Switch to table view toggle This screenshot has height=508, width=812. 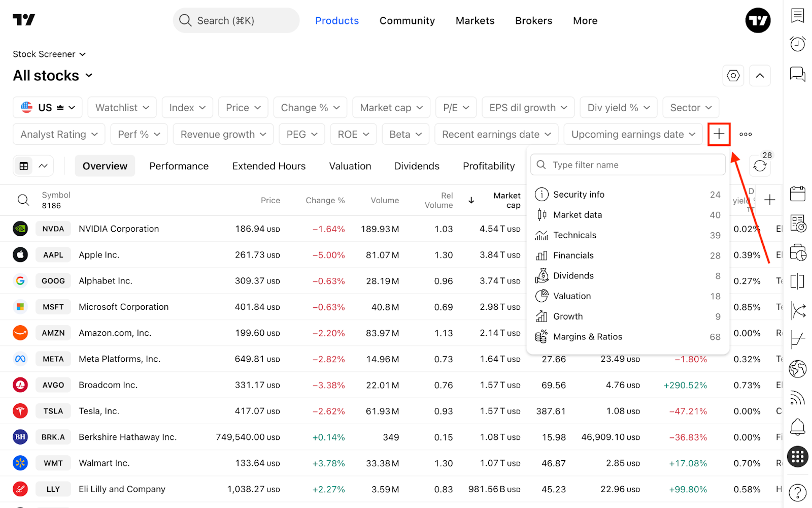(24, 166)
